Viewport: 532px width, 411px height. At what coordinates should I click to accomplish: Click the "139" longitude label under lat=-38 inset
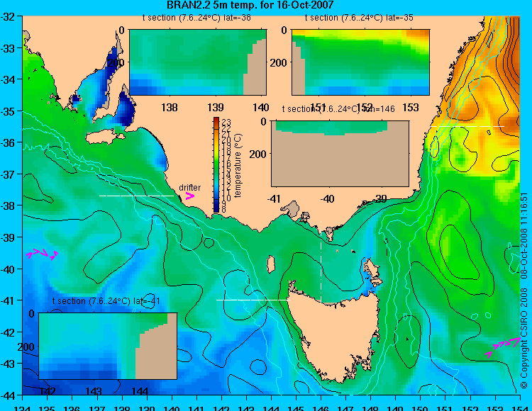point(216,108)
